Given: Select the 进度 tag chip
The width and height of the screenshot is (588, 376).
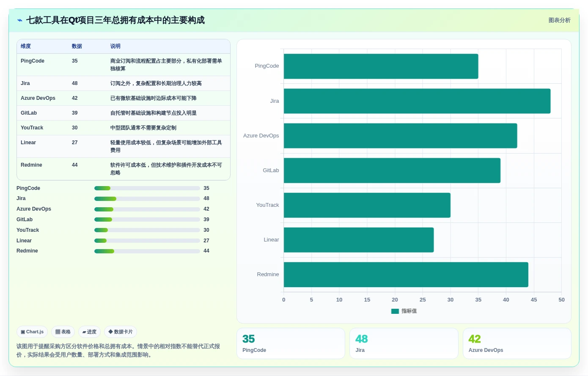Looking at the screenshot, I should pos(89,332).
